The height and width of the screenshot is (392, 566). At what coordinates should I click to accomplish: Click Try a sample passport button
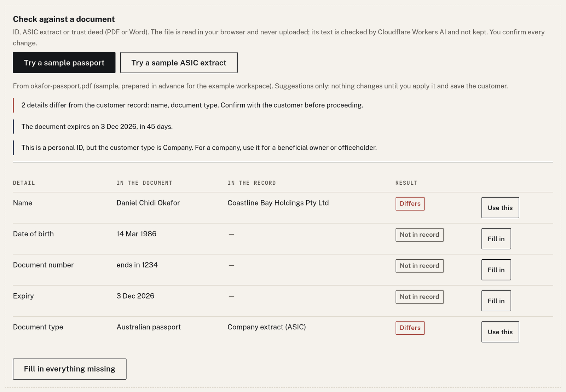click(64, 63)
